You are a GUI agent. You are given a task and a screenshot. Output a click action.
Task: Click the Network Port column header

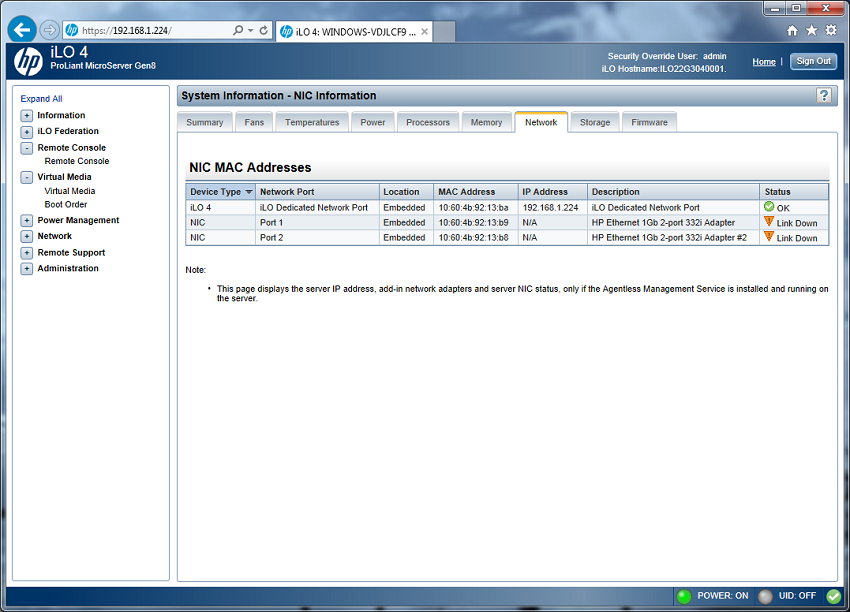pyautogui.click(x=317, y=192)
